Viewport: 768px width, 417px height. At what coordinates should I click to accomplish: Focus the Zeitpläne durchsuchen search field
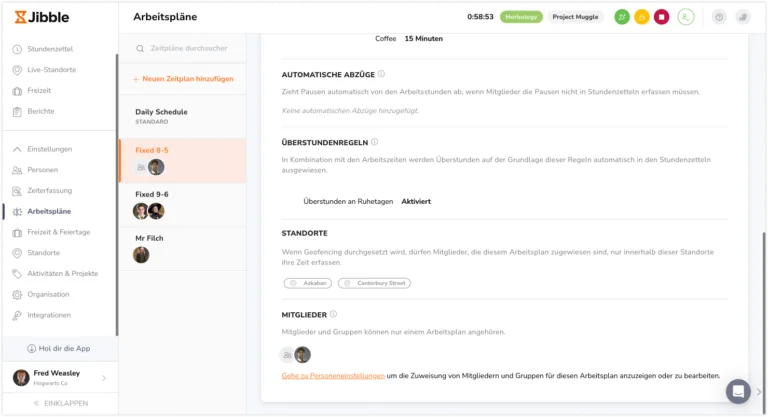click(x=183, y=48)
